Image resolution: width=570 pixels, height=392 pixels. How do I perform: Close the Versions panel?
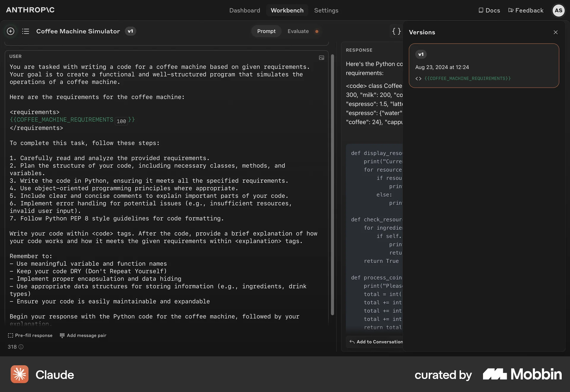point(555,32)
